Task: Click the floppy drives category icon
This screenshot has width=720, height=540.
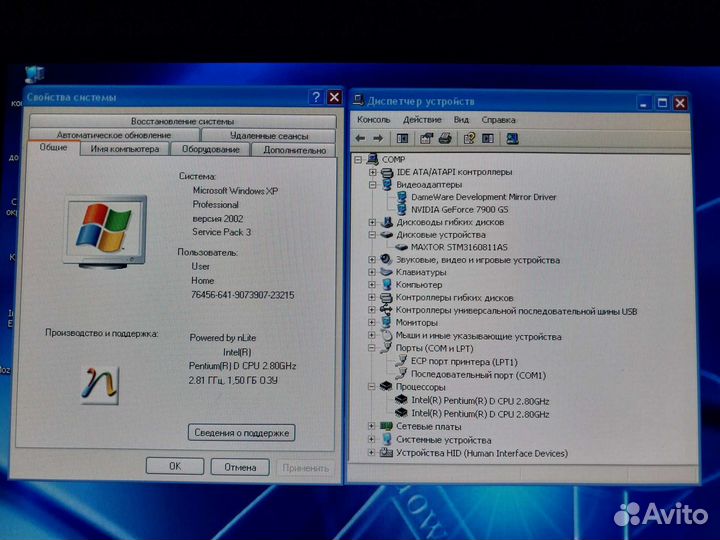Action: [x=387, y=222]
